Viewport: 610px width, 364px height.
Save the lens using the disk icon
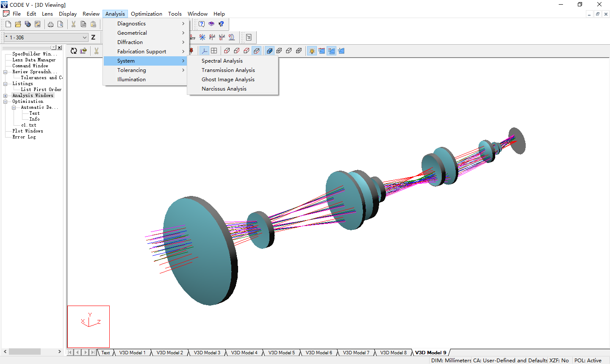[x=28, y=24]
